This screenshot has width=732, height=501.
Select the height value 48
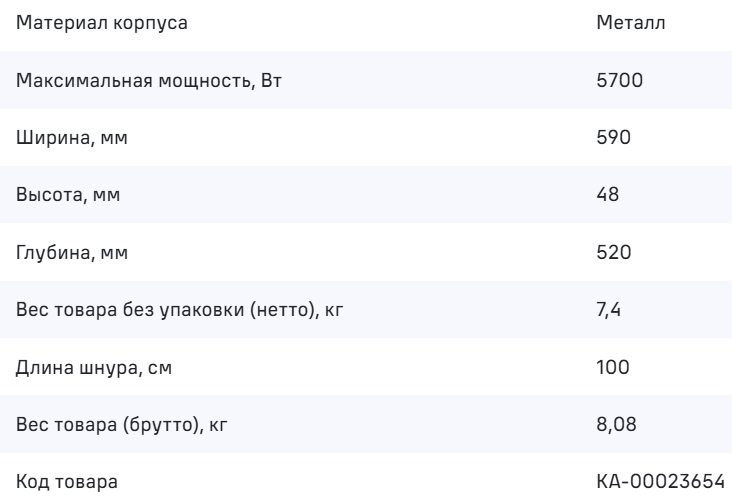tap(604, 194)
